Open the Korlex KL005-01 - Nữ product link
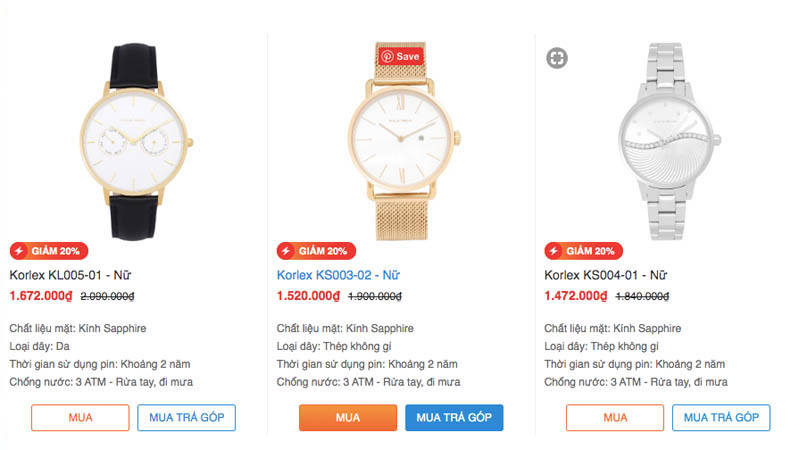800x450 pixels. pos(70,275)
